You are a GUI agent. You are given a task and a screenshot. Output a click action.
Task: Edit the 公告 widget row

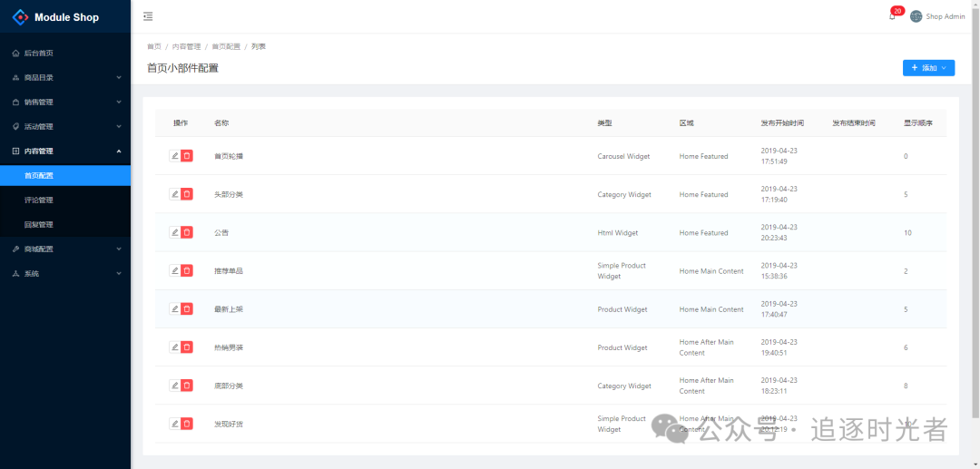(175, 232)
